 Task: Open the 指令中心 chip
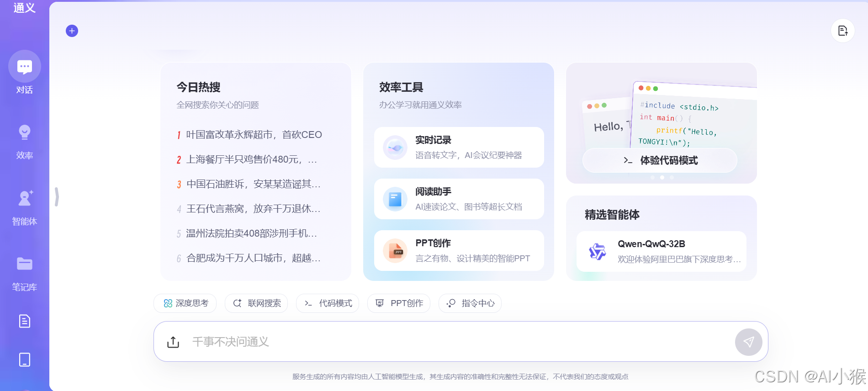[x=470, y=303]
